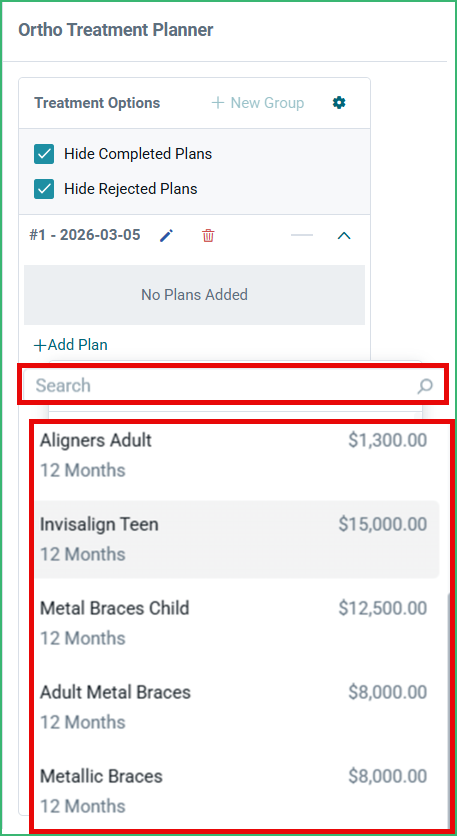Click the magnifier icon in the search box

tap(425, 386)
